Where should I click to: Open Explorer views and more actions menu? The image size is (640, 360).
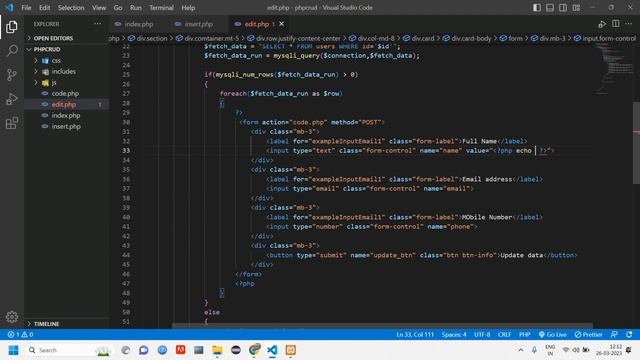[x=97, y=24]
